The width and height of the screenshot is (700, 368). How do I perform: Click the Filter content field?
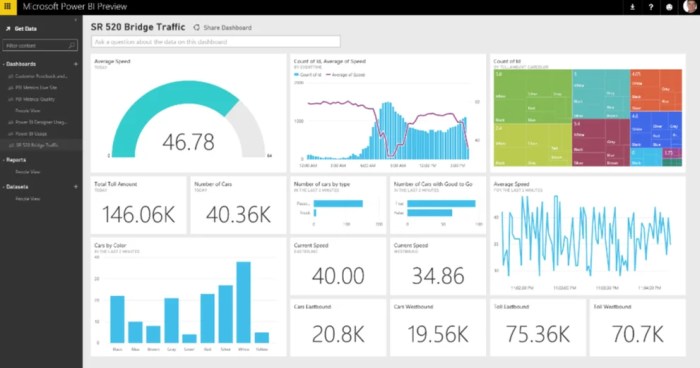[40, 45]
